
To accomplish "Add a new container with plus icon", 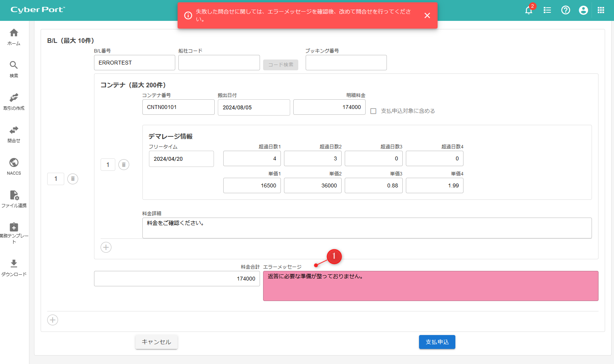I will click(x=106, y=247).
